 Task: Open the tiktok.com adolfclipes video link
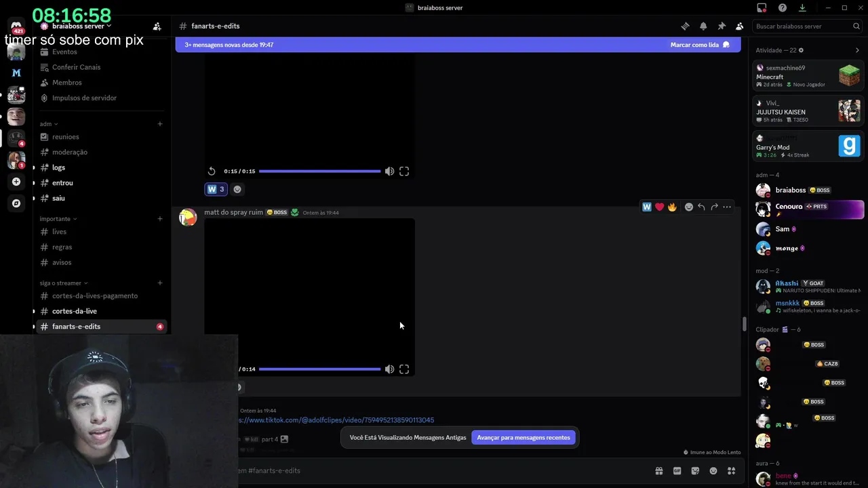pyautogui.click(x=336, y=420)
